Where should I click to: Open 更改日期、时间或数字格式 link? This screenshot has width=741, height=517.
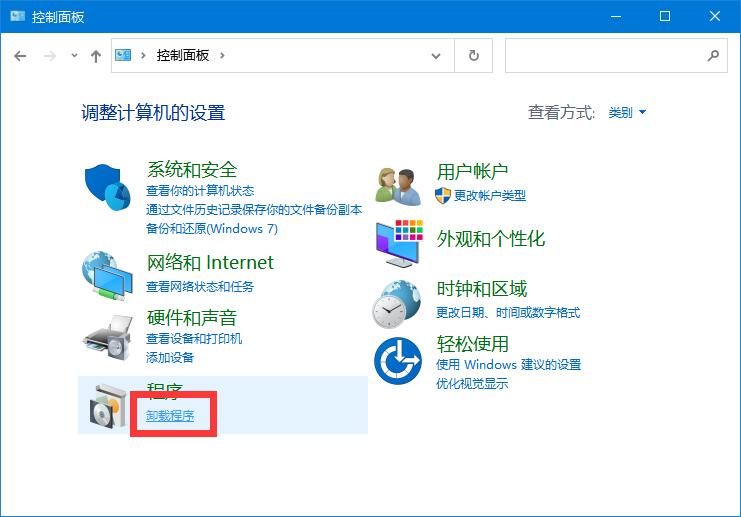(x=508, y=312)
